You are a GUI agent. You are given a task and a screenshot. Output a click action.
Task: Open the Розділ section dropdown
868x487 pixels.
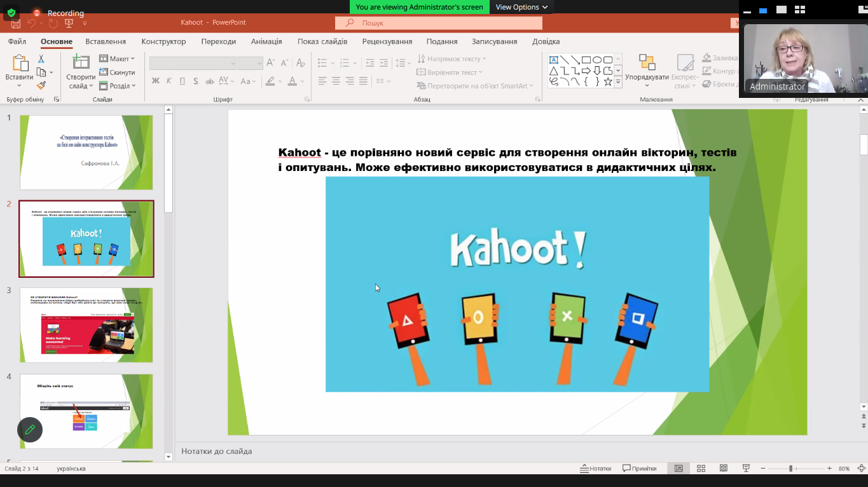tap(117, 86)
